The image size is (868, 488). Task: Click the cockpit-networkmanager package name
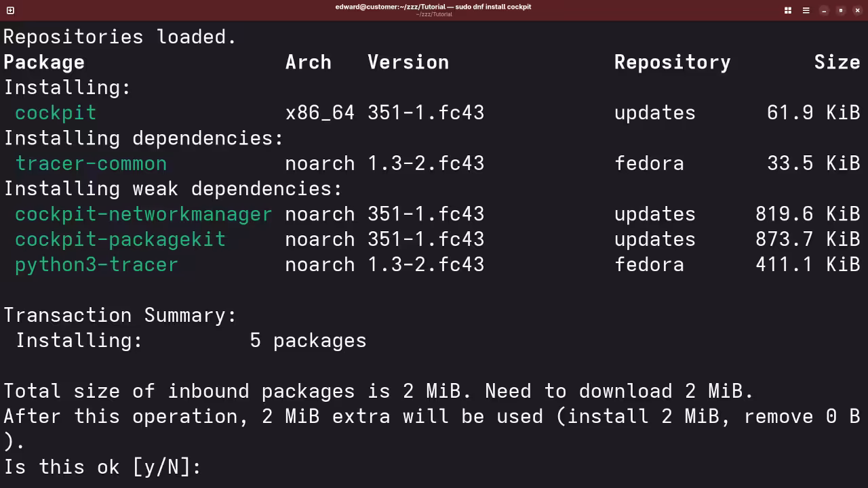click(143, 214)
